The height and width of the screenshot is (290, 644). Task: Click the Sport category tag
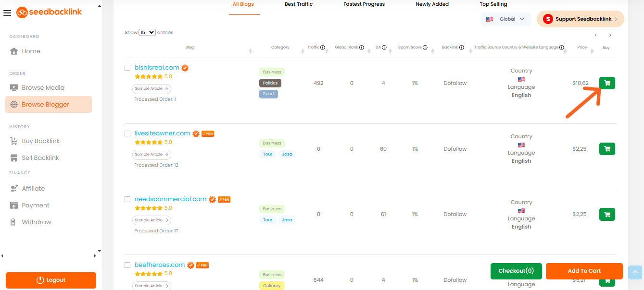268,94
